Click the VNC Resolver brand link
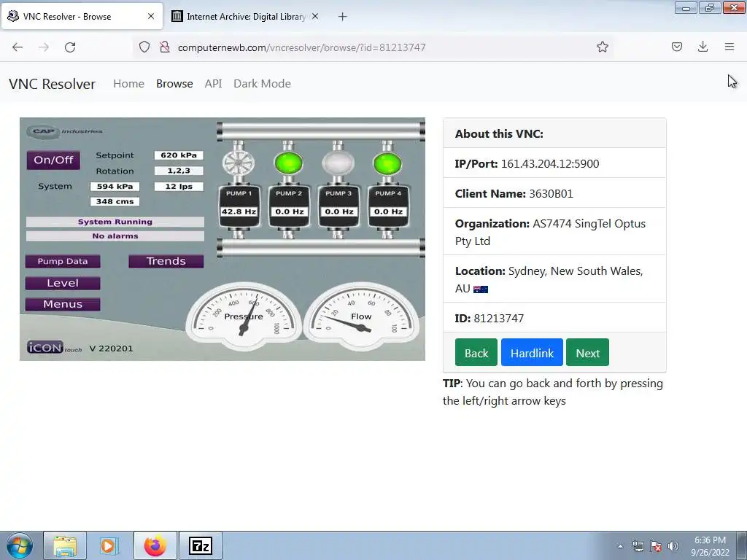This screenshot has height=560, width=747. (53, 84)
